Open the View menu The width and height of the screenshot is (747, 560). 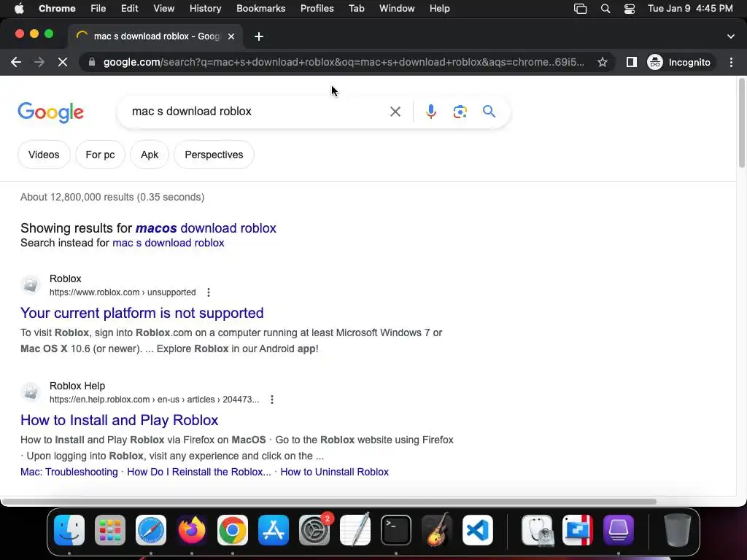[164, 9]
